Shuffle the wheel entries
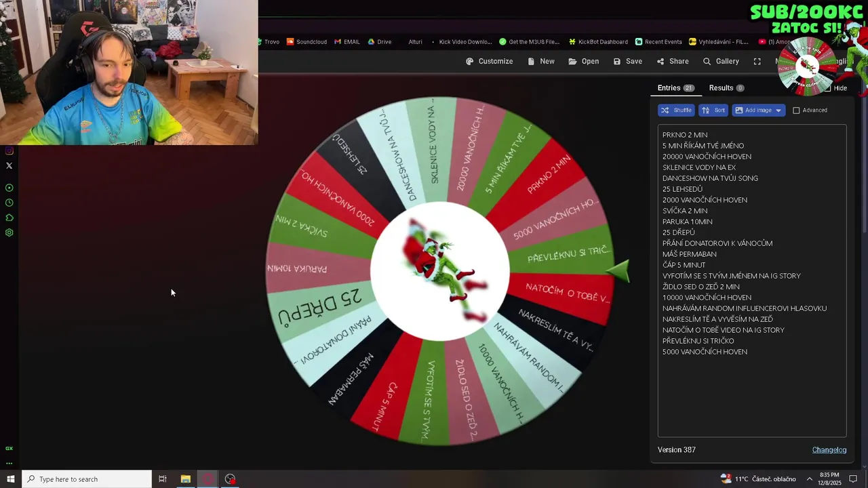 click(676, 110)
